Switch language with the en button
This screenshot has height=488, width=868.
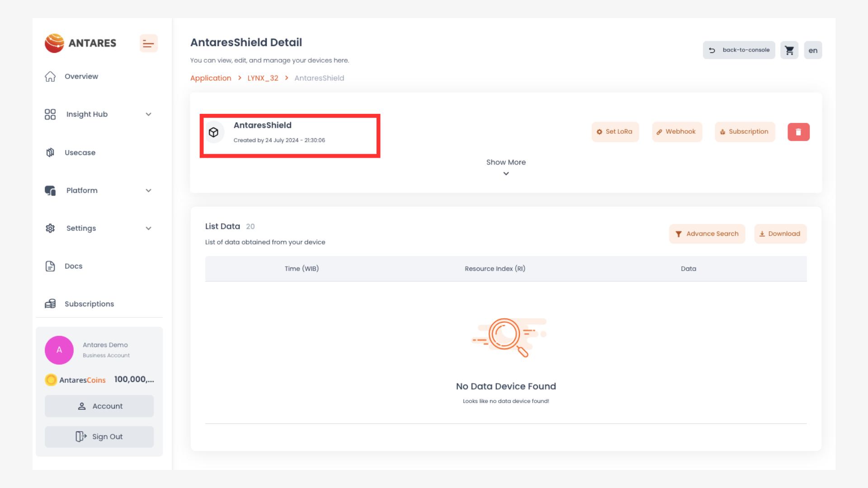pyautogui.click(x=813, y=50)
